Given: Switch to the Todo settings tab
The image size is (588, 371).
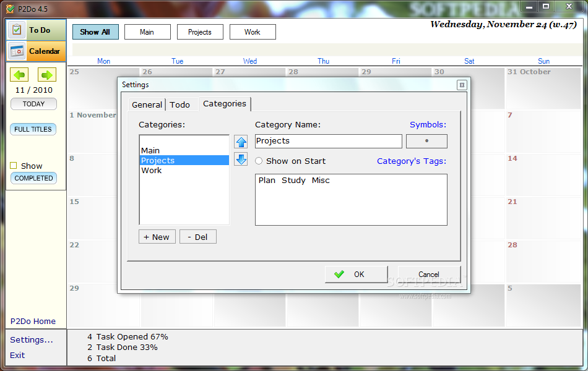Looking at the screenshot, I should click(179, 104).
